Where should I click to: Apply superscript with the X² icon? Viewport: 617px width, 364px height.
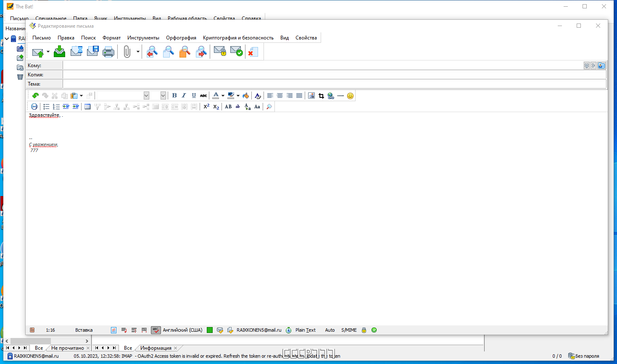pyautogui.click(x=206, y=107)
